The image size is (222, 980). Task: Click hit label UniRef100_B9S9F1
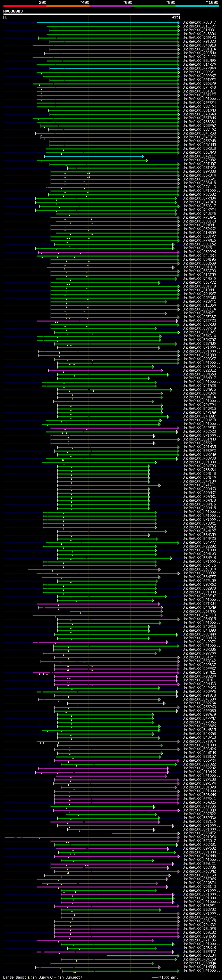(x=199, y=906)
